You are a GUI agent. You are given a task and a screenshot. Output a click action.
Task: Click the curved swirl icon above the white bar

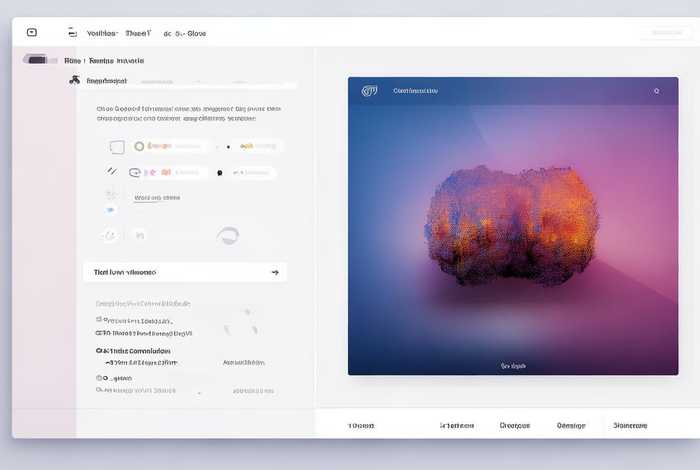tap(228, 236)
